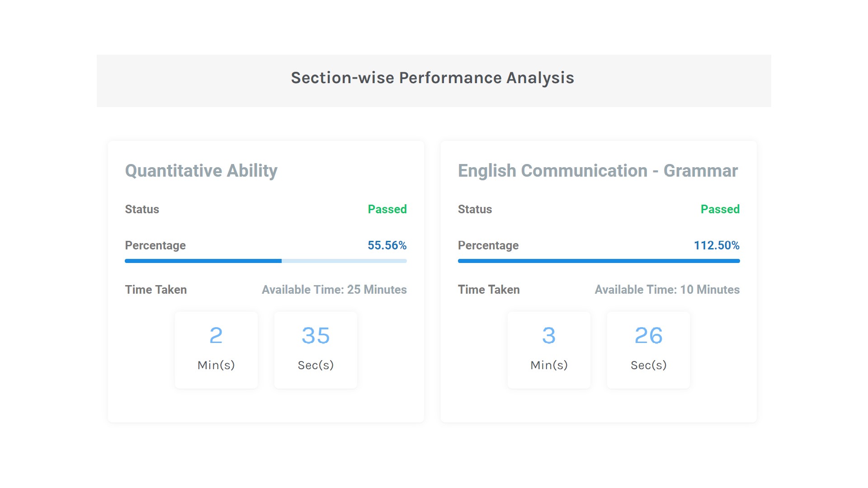The height and width of the screenshot is (488, 868).
Task: Click Percentage label in Quantitative Ability card
Action: pyautogui.click(x=155, y=245)
